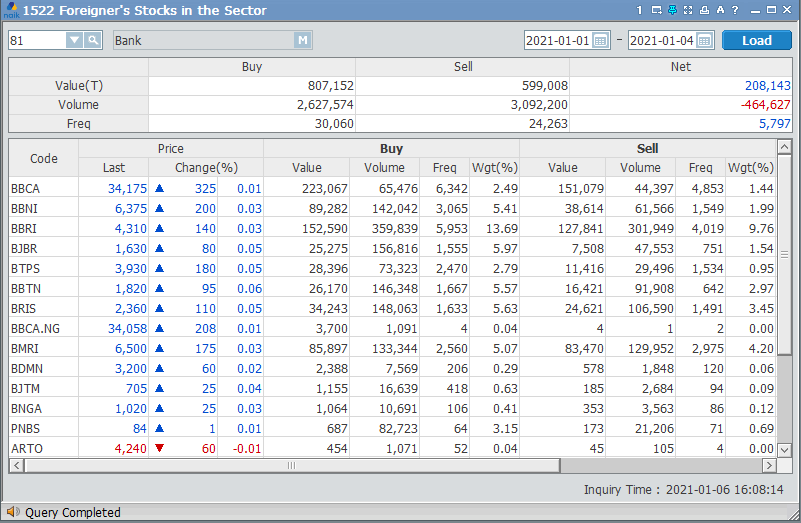Click the sector code search magnifier icon

[93, 40]
